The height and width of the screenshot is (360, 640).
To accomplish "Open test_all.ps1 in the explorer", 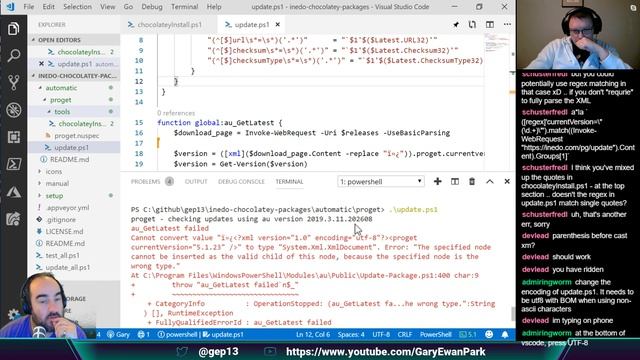I will [62, 256].
